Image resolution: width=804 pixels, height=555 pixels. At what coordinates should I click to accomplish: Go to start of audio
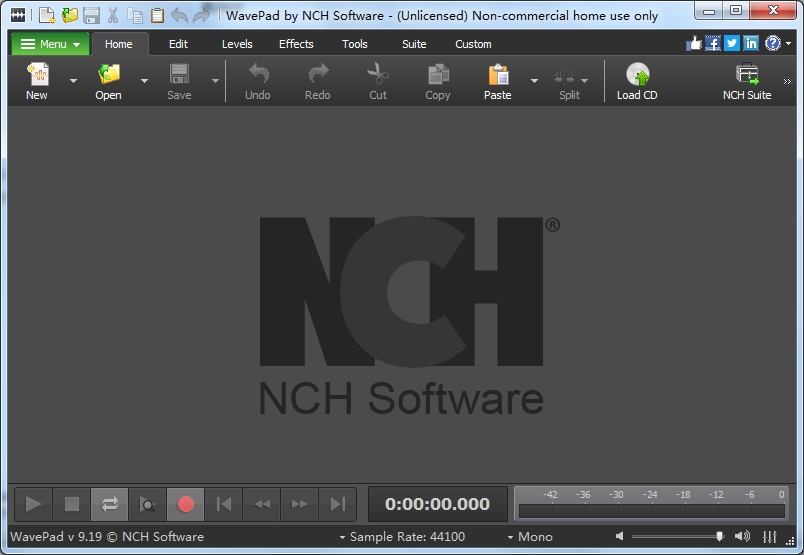coord(224,504)
